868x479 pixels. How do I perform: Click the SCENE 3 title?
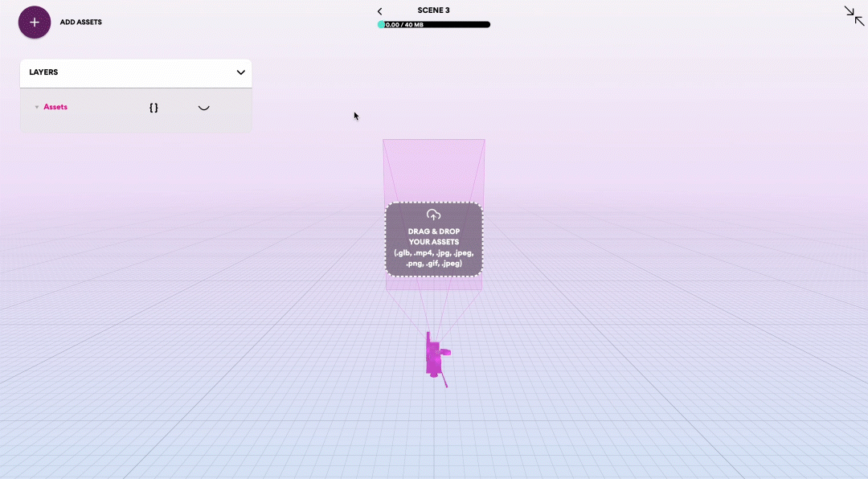433,10
